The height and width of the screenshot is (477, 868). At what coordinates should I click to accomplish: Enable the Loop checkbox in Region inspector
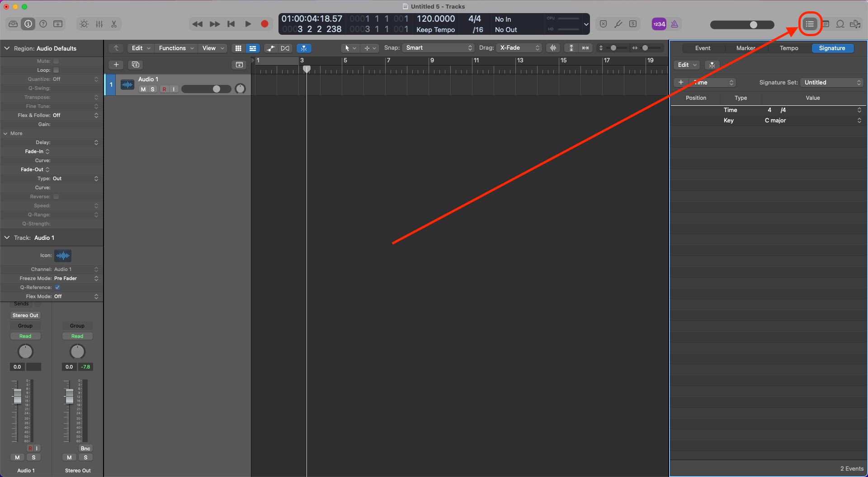point(56,70)
